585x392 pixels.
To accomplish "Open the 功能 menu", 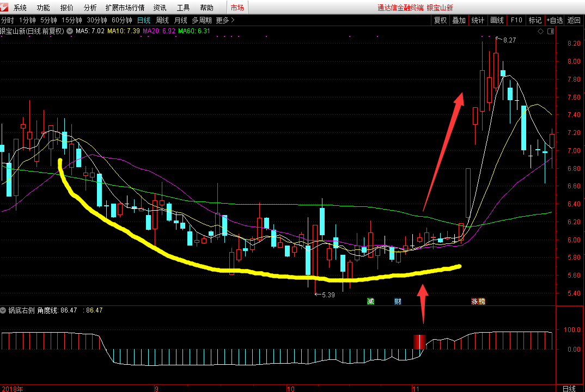I will point(43,8).
